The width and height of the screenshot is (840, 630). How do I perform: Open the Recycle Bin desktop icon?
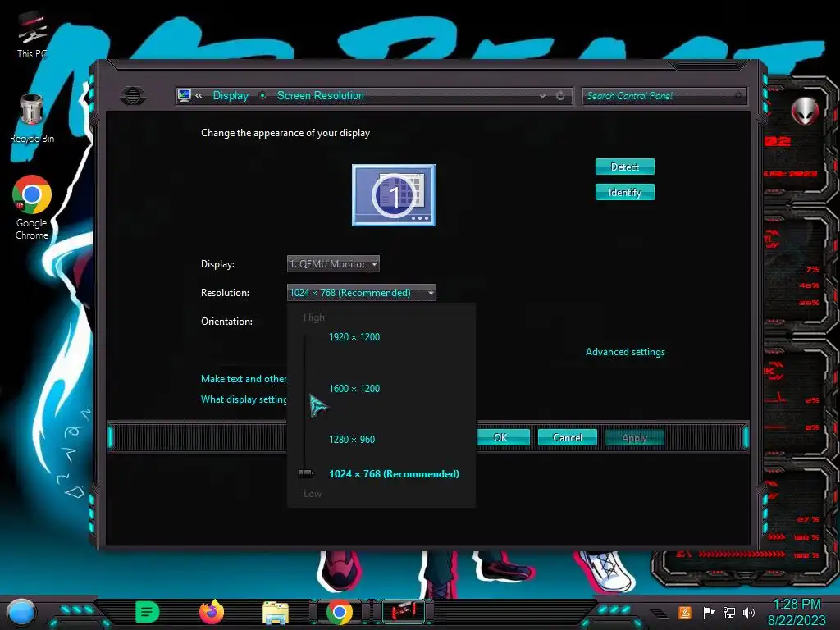coord(32,118)
